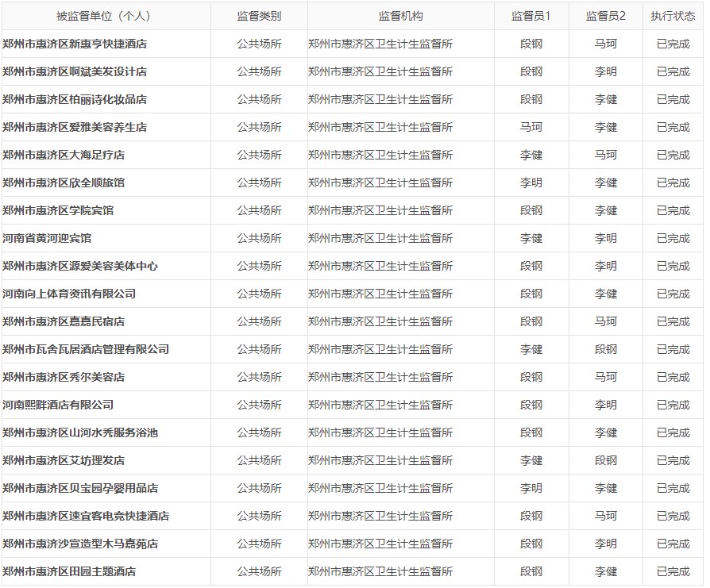710x588 pixels.
Task: Select 河南熙畔酒店有限公司 row name
Action: pyautogui.click(x=58, y=405)
